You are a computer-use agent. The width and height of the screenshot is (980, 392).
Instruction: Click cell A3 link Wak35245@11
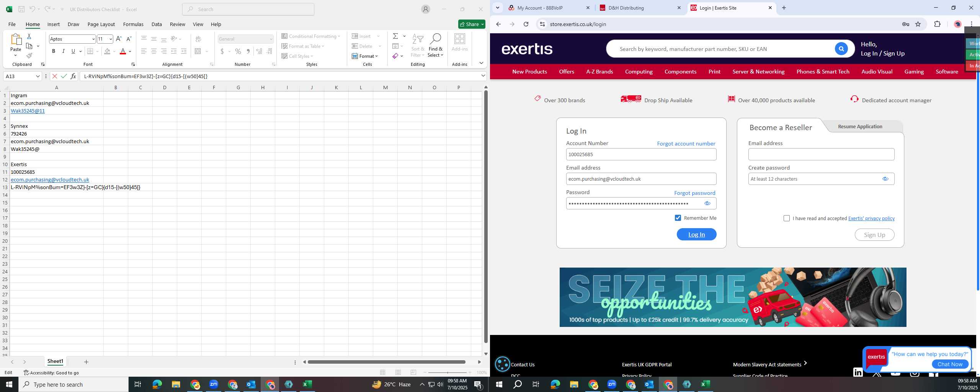[x=28, y=111]
